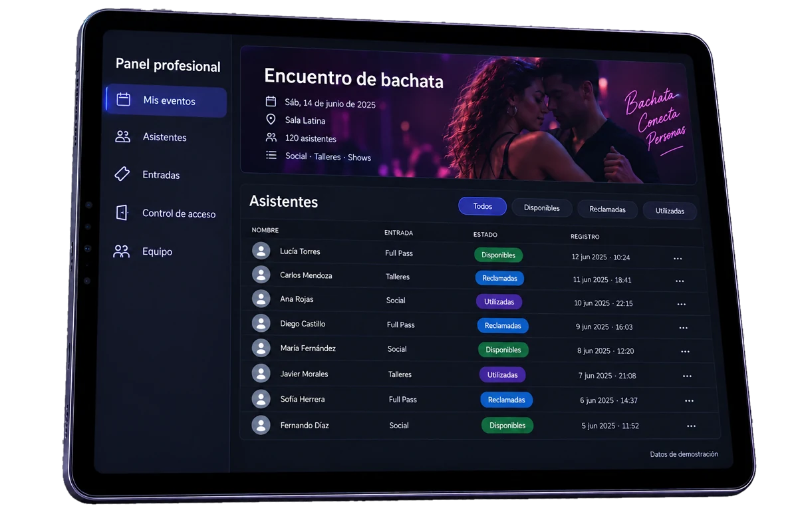This screenshot has width=798, height=532.
Task: Click the ESTADO column header
Action: [485, 235]
